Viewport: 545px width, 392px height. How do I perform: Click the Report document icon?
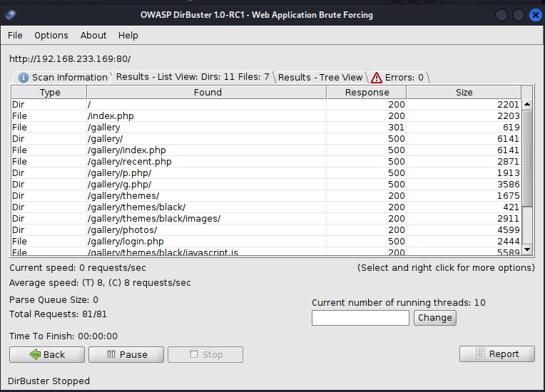[x=480, y=354]
